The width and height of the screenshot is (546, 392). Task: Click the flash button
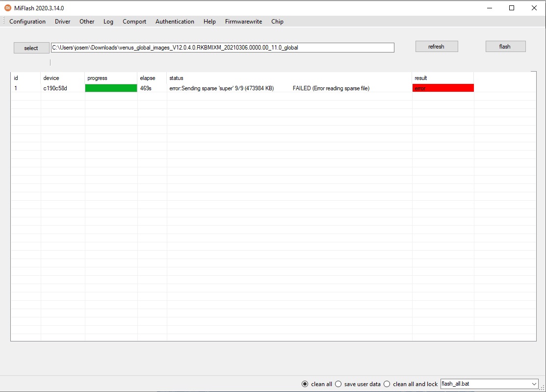click(x=505, y=47)
